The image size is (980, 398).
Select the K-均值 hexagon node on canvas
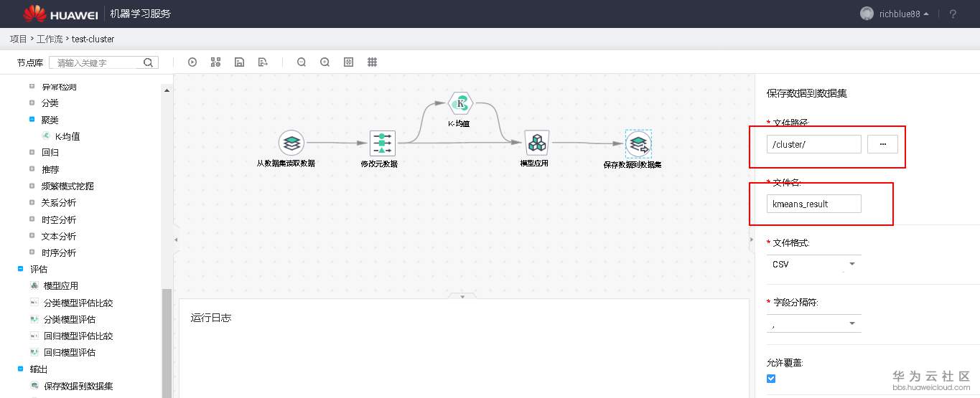460,103
